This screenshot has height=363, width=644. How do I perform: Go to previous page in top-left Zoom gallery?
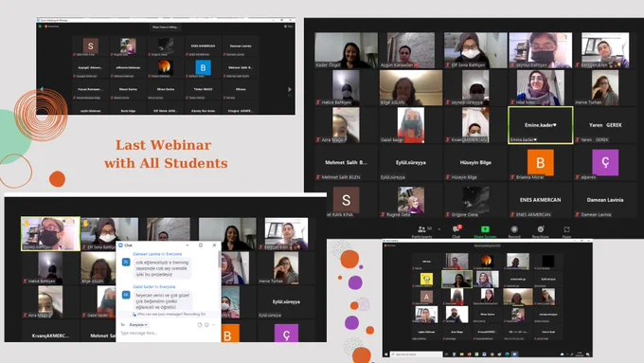(41, 89)
